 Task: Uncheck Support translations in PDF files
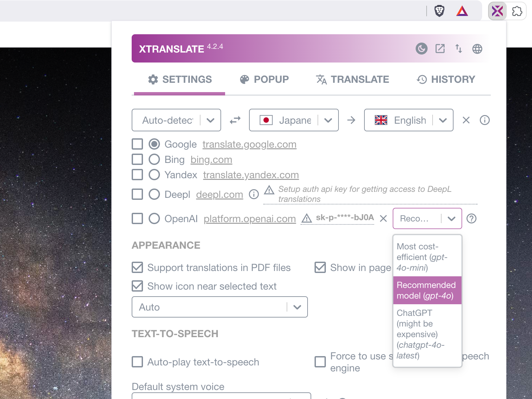coord(137,267)
